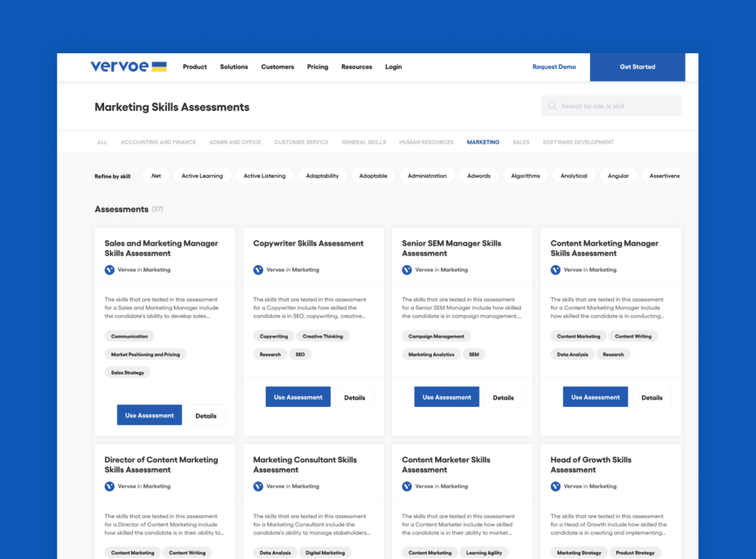This screenshot has width=756, height=559.
Task: Use Content Marketing Manager assessment
Action: point(596,397)
